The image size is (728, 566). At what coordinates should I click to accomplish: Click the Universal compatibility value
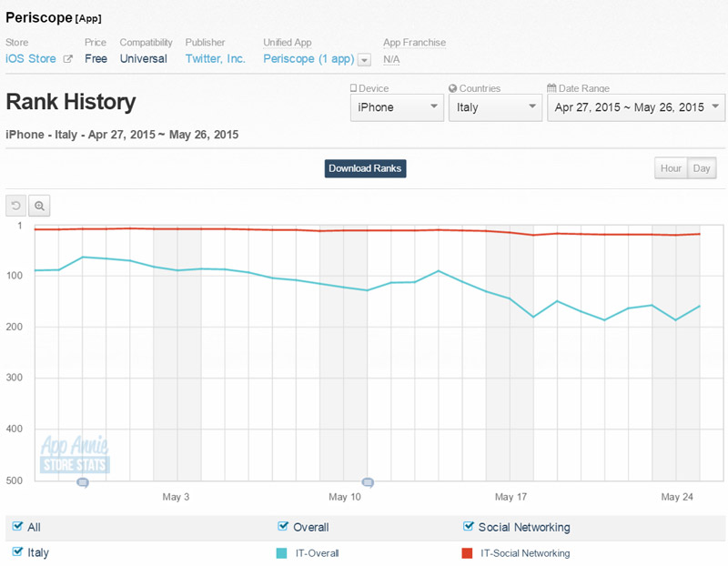pos(144,59)
